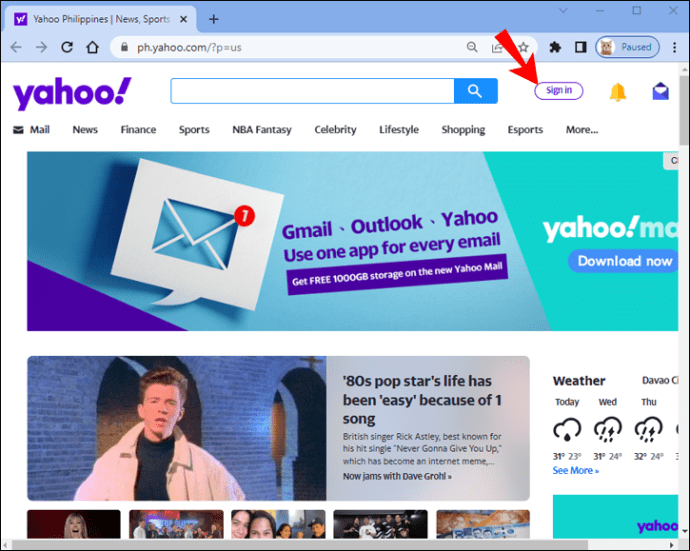Open the Paused profile button
690x551 pixels.
pyautogui.click(x=628, y=47)
